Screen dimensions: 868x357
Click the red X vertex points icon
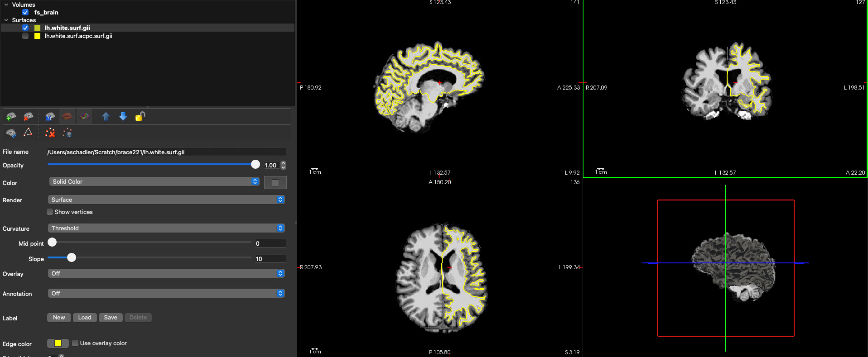point(50,133)
